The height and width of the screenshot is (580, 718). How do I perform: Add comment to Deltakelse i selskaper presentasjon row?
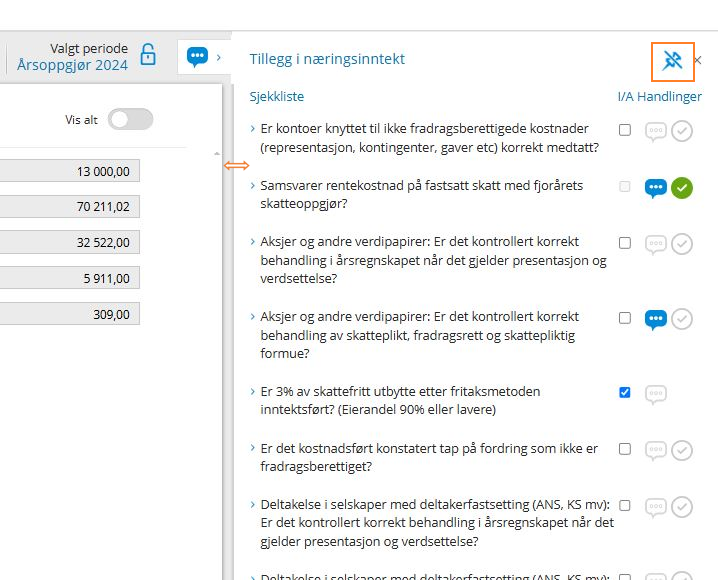(x=656, y=507)
